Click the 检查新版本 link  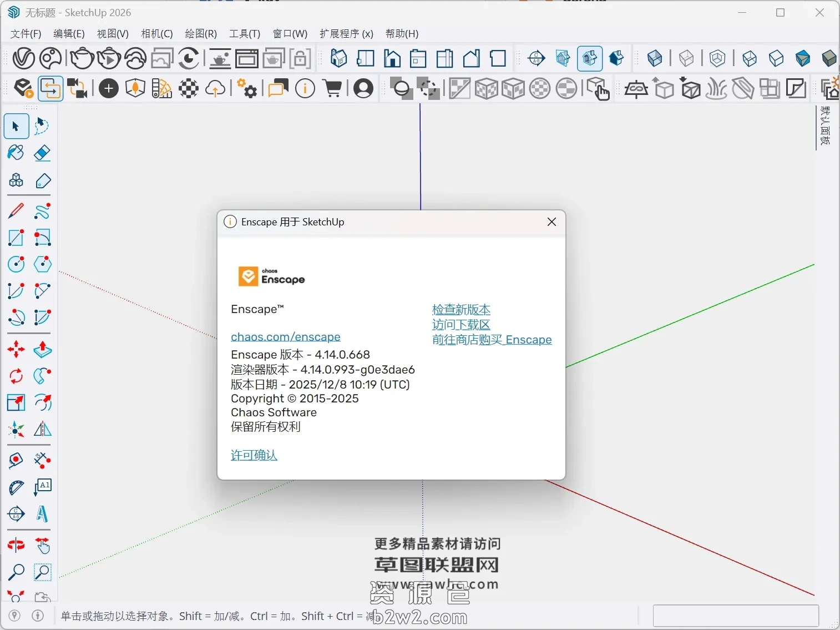461,310
